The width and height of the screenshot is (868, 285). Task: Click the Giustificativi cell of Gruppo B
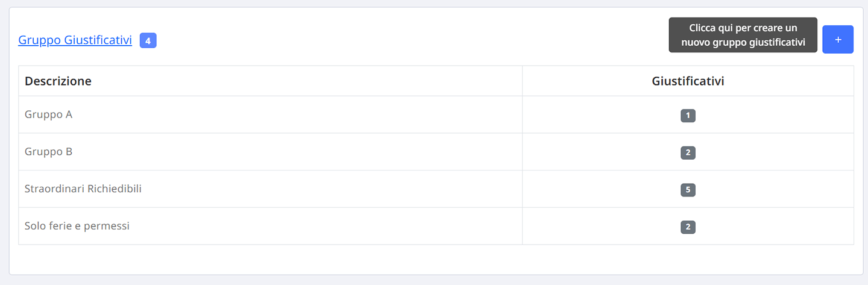pyautogui.click(x=688, y=152)
